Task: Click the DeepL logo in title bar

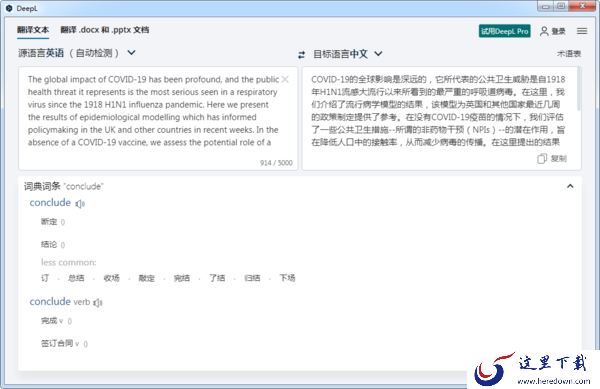Action: 9,8
